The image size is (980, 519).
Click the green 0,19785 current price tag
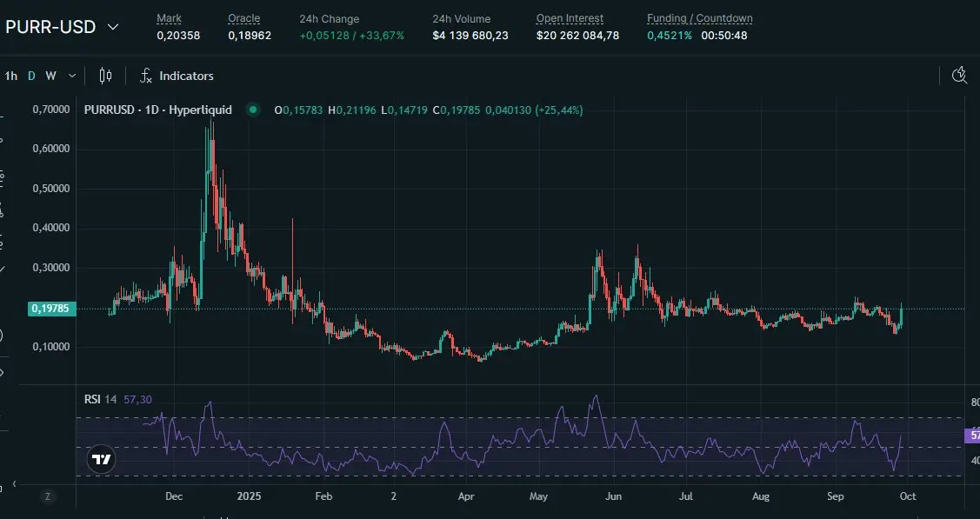pos(52,309)
